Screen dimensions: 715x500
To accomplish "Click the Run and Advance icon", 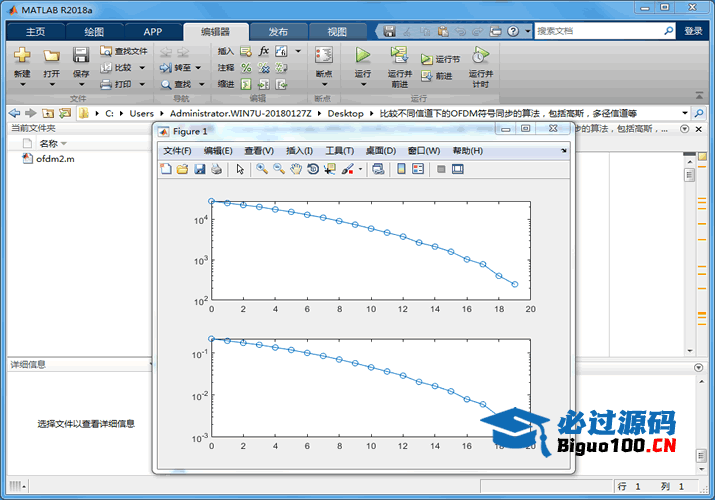I will (x=399, y=55).
